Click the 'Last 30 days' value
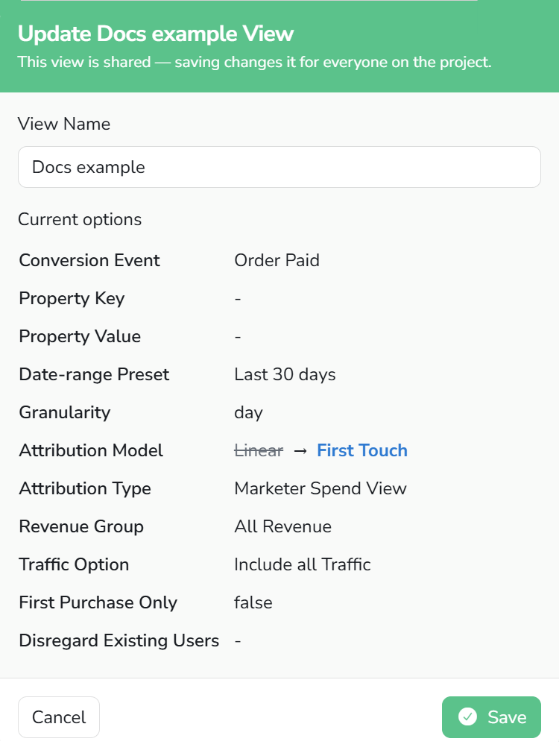559x756 pixels. pos(285,374)
